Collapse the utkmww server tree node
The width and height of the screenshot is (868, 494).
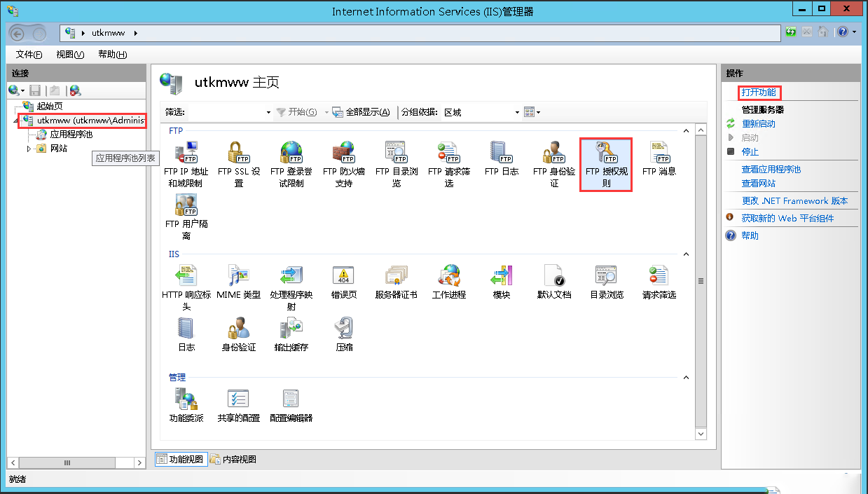pos(16,121)
